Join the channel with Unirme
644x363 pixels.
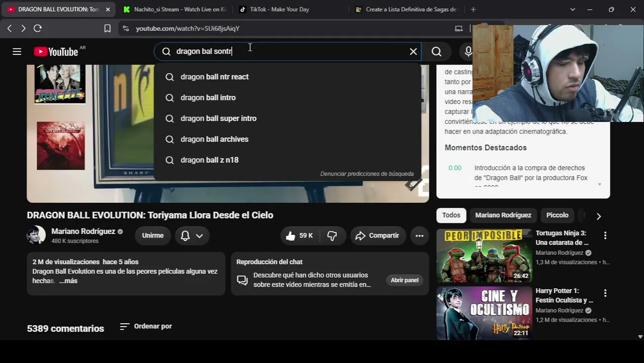tap(153, 235)
